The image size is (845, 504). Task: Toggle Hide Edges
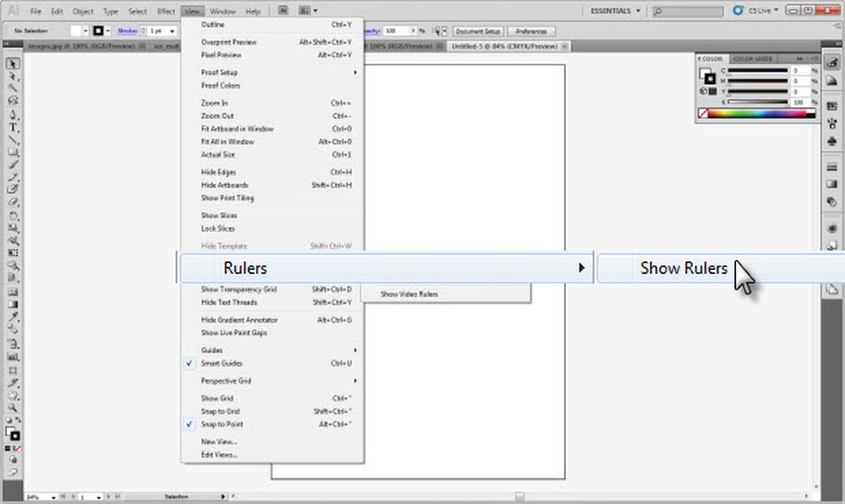tap(272, 172)
